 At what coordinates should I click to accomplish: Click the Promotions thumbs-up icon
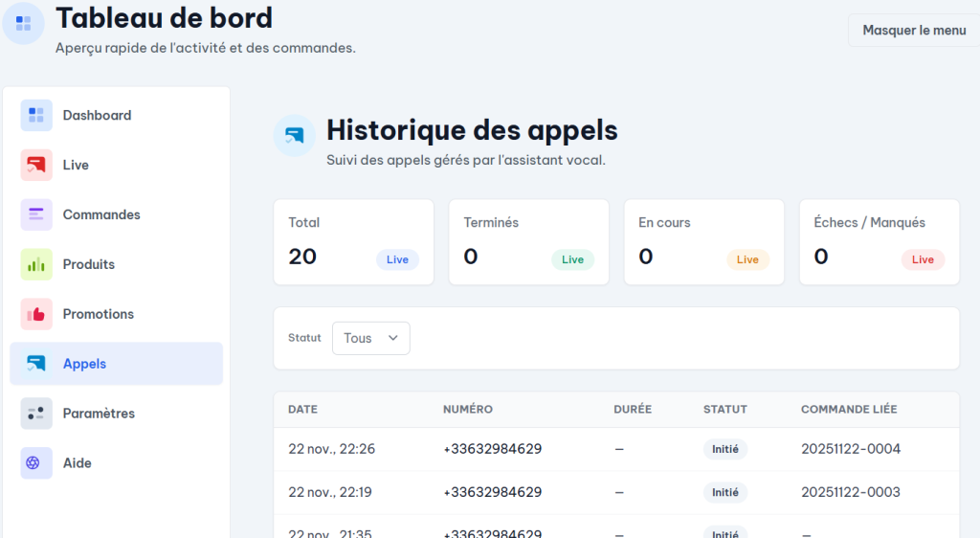[x=36, y=315]
